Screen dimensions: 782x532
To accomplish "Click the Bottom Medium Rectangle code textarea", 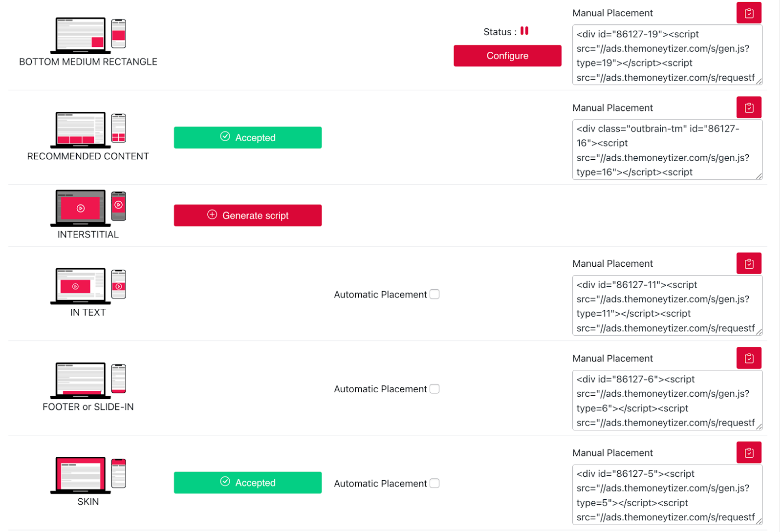I will point(667,55).
